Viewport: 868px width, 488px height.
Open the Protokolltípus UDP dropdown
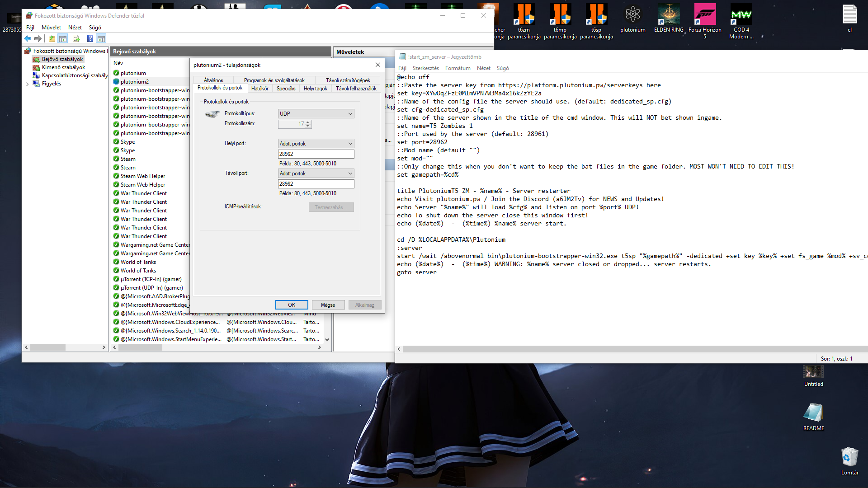316,114
